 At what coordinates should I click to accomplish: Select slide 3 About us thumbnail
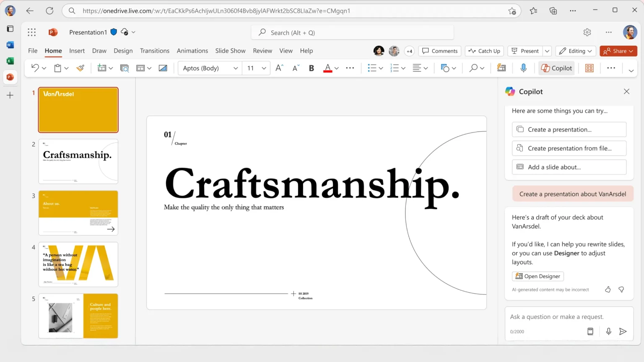click(x=78, y=213)
